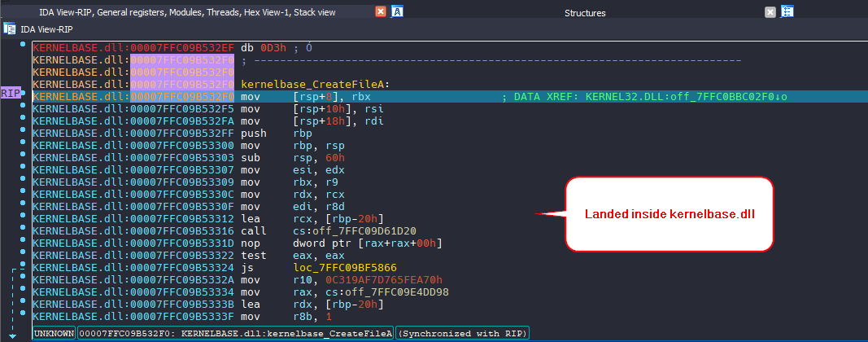Click the 'A' view icon beside the IDA tab group

tap(397, 11)
